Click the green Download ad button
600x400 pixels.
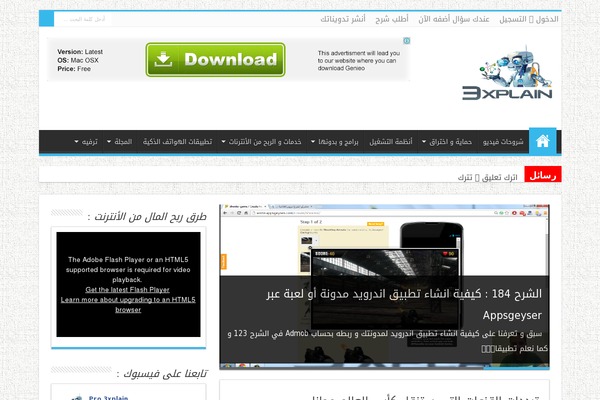pos(215,60)
